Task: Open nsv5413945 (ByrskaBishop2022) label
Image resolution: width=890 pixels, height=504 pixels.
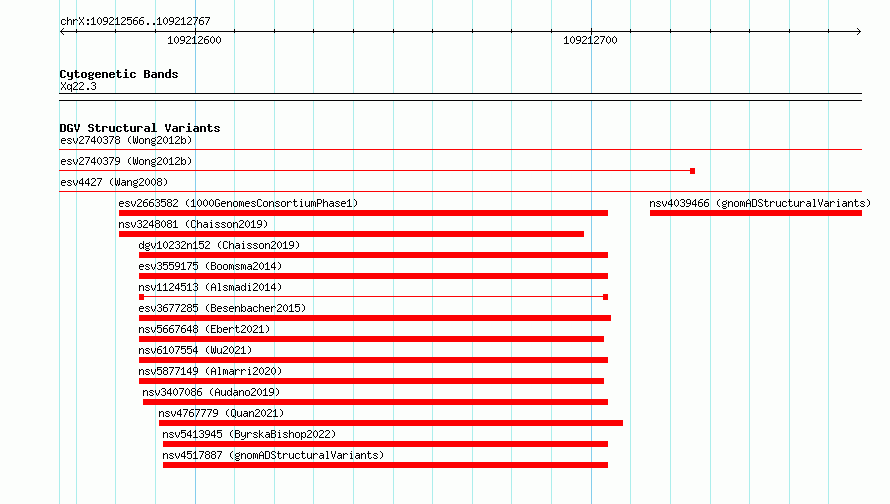Action: point(249,434)
